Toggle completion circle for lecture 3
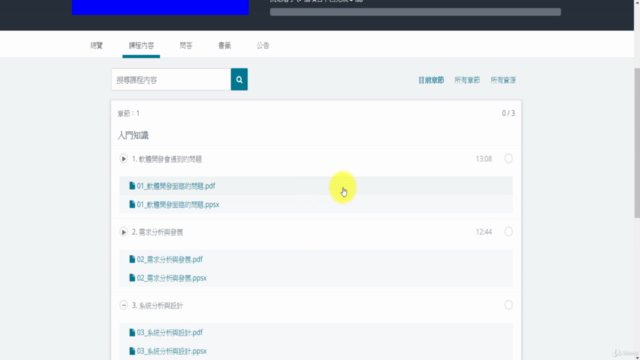Screen dimensions: 640x360 508,305
